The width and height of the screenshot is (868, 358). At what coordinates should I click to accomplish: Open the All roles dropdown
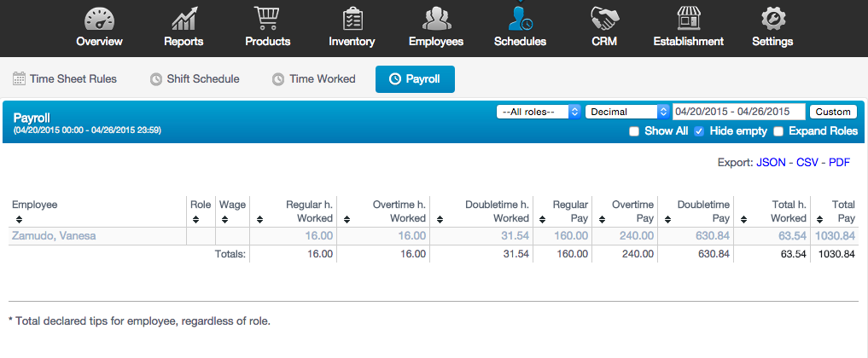(539, 112)
